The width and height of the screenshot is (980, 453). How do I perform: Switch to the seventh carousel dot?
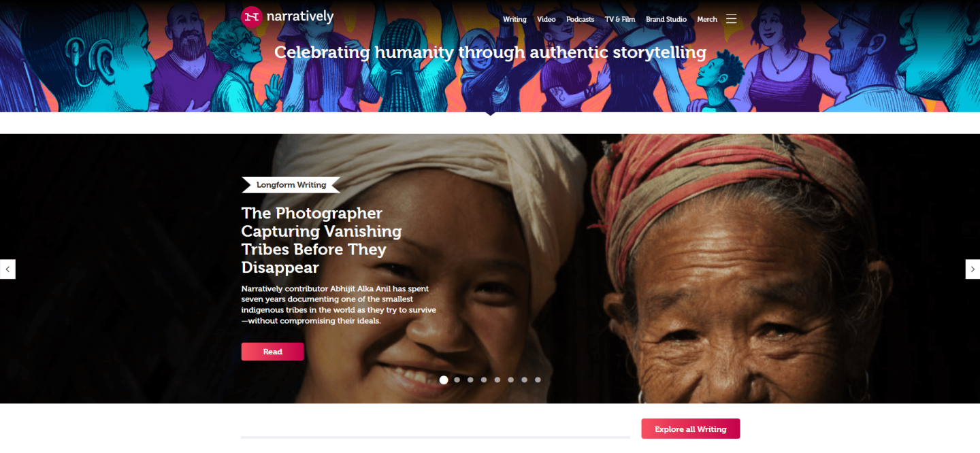pyautogui.click(x=524, y=380)
